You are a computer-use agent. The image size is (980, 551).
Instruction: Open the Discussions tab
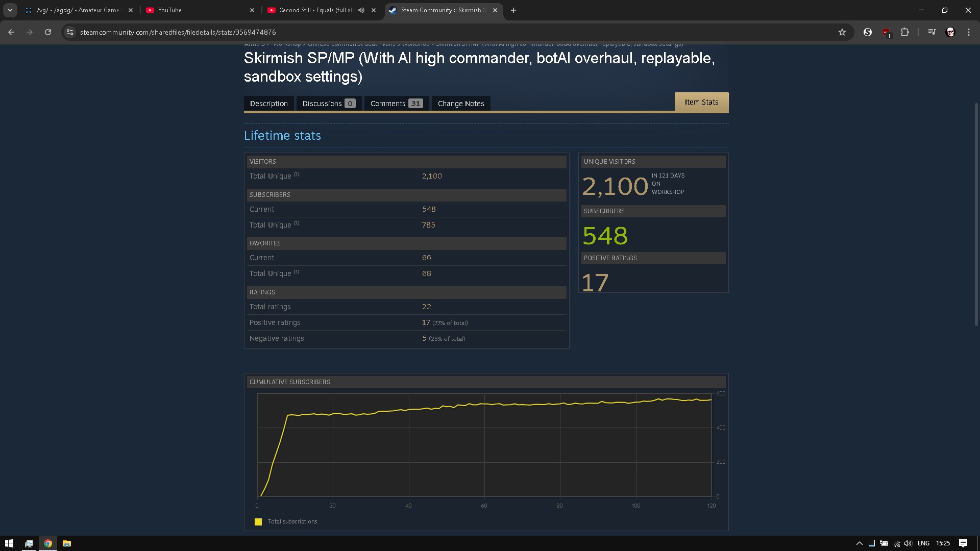point(328,104)
